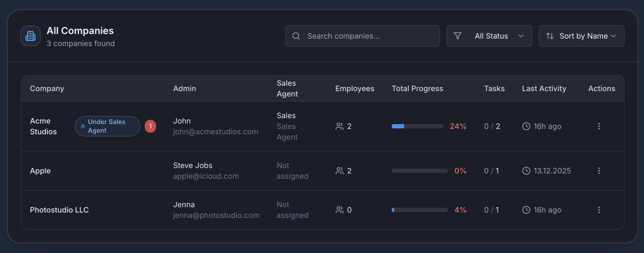This screenshot has width=644, height=253.
Task: Click Acme Studios employees icon
Action: [339, 126]
